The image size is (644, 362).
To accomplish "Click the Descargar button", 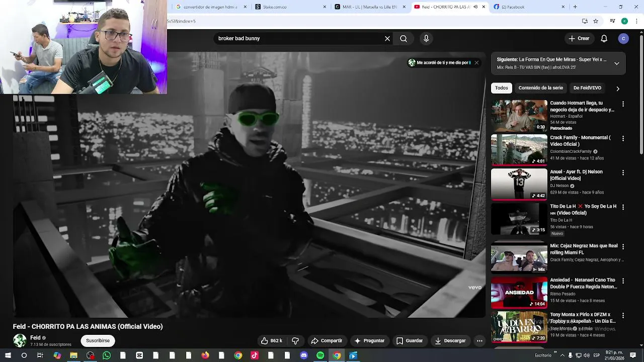I will pos(450,341).
